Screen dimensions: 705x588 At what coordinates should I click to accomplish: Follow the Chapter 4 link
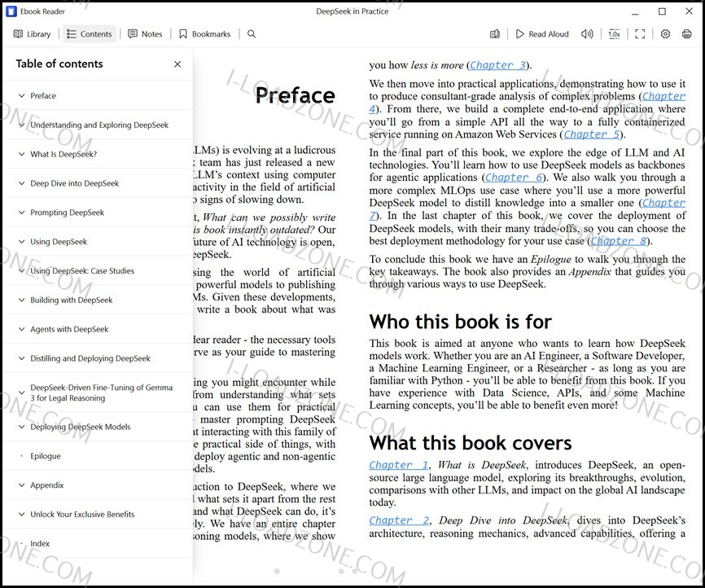pyautogui.click(x=663, y=96)
